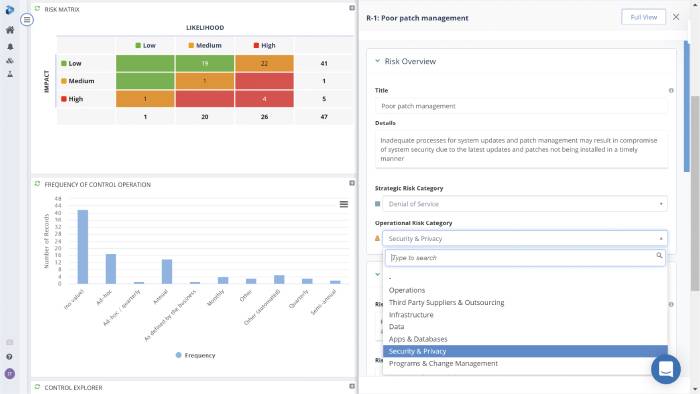This screenshot has height=394, width=700.
Task: Open the help question mark icon
Action: [x=9, y=357]
